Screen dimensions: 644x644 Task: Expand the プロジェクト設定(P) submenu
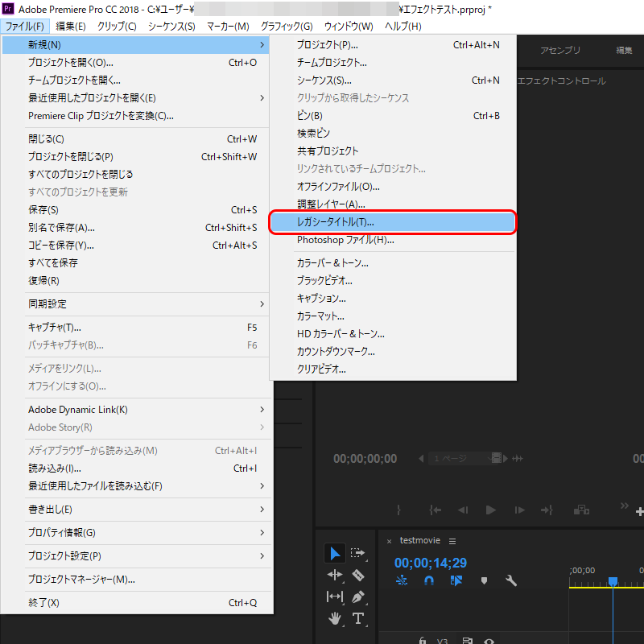coord(137,556)
